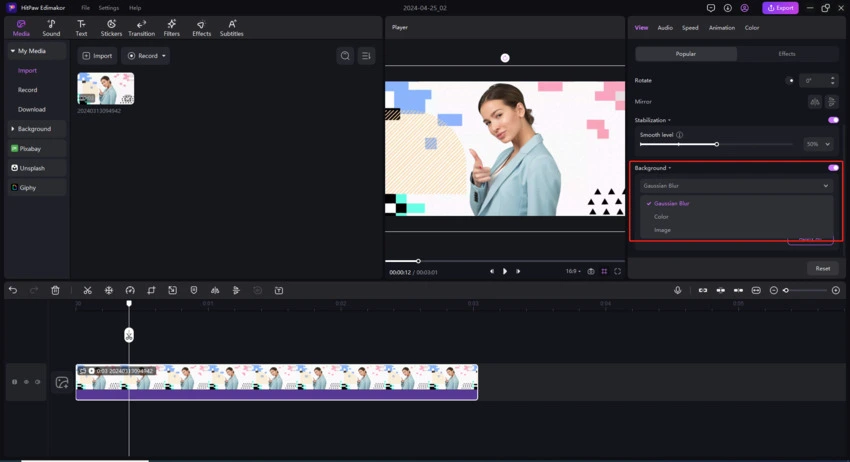Switch to the Filters panel

pos(172,27)
